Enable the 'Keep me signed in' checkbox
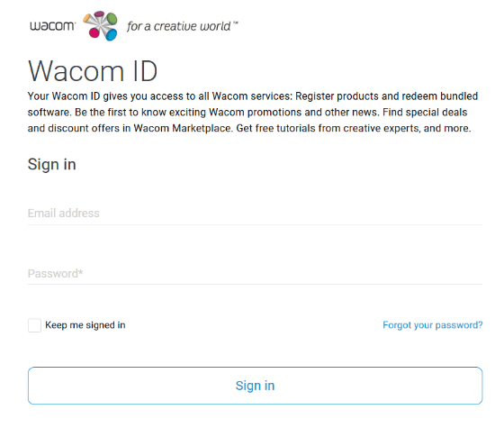 pos(34,325)
